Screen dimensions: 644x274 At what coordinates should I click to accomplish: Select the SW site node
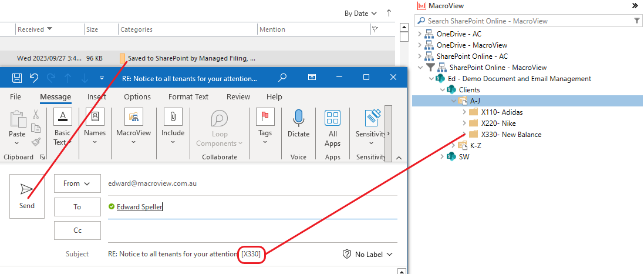click(x=464, y=156)
